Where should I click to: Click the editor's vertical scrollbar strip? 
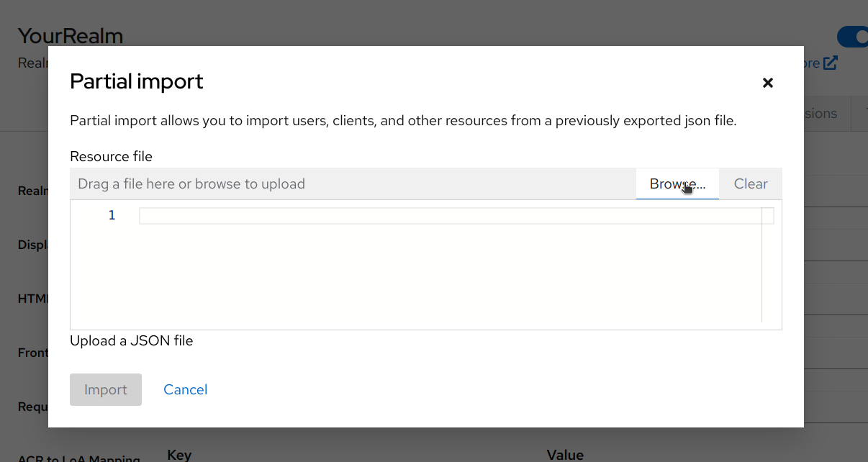pyautogui.click(x=768, y=273)
